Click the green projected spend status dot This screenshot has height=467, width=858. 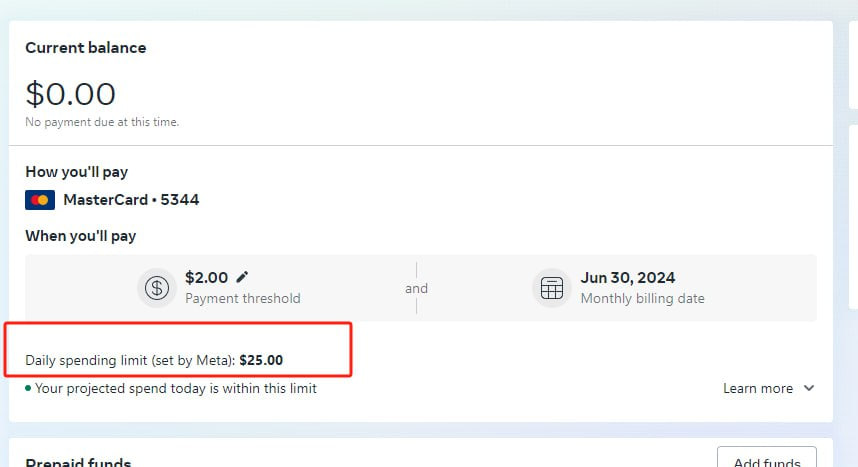pos(28,388)
